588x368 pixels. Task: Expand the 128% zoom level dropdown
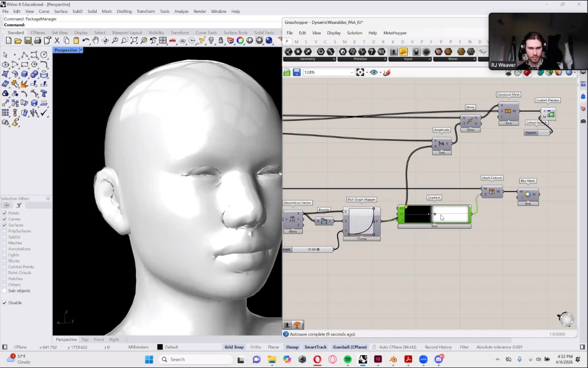[x=352, y=72]
